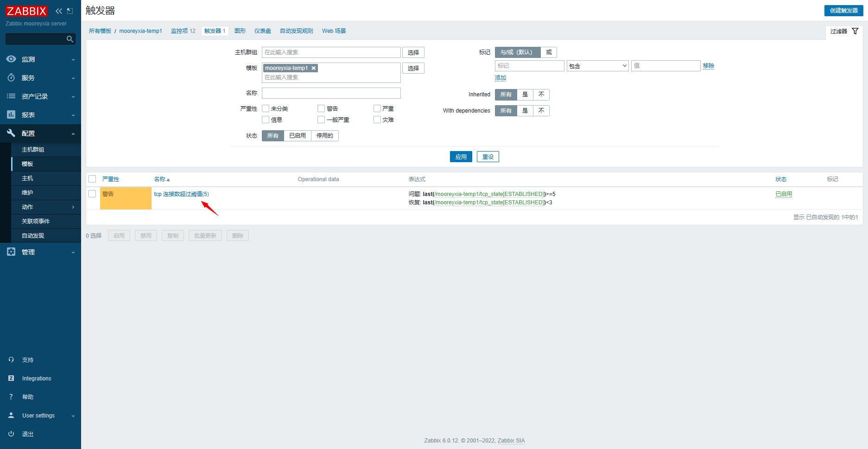Screen dimensions: 868x449
Task: Click the sidebar search magnifier icon
Action: pos(70,39)
